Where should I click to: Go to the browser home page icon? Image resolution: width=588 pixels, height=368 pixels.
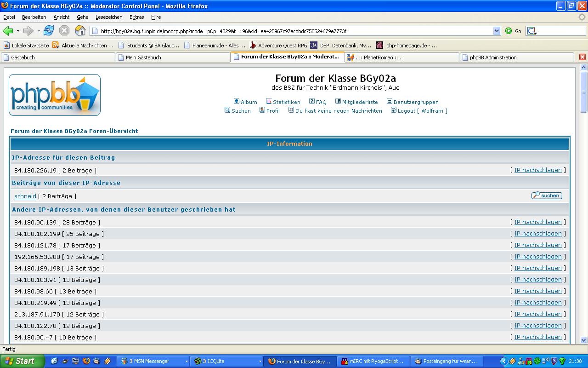point(80,31)
